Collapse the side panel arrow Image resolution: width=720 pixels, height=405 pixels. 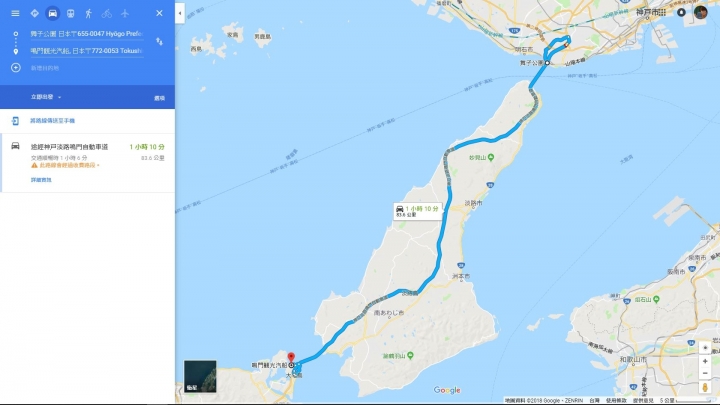180,13
